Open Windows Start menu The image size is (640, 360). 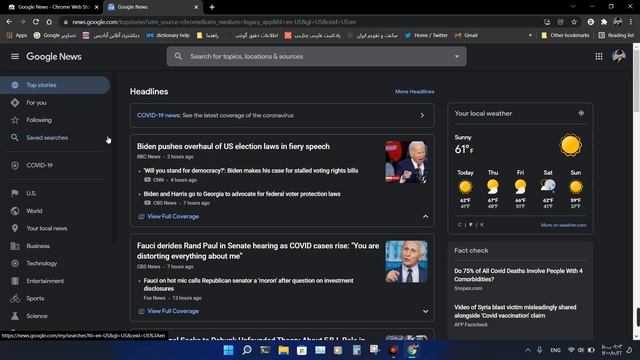click(228, 350)
